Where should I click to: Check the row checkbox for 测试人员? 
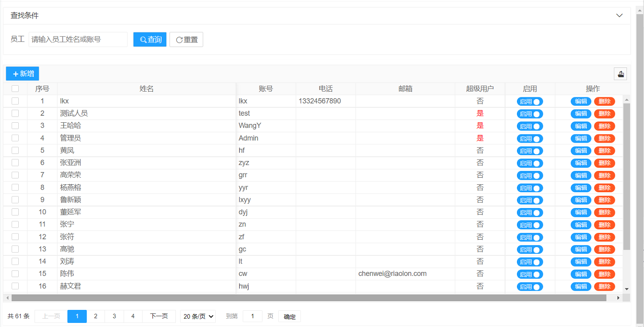15,113
